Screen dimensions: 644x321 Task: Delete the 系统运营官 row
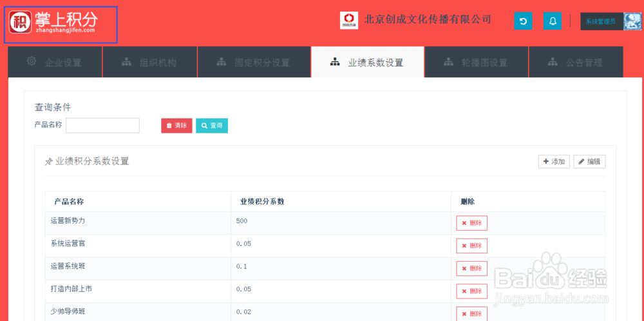[471, 246]
